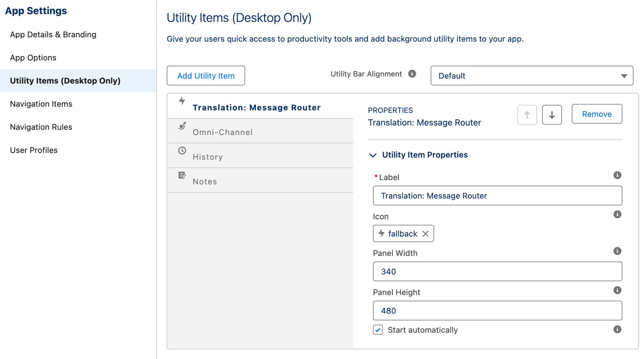Click the move up arrow button
644x359 pixels.
(x=527, y=115)
